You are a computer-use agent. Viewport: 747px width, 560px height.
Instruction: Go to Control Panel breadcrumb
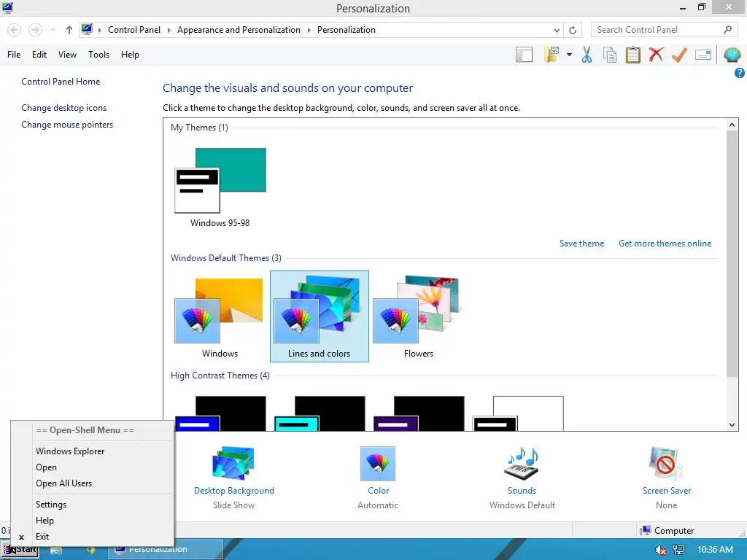tap(134, 29)
